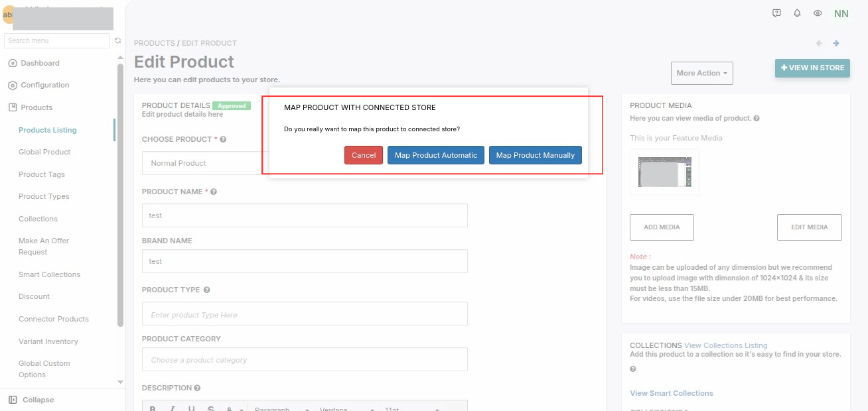The width and height of the screenshot is (868, 411).
Task: Go to next product using right arrow
Action: (x=836, y=43)
